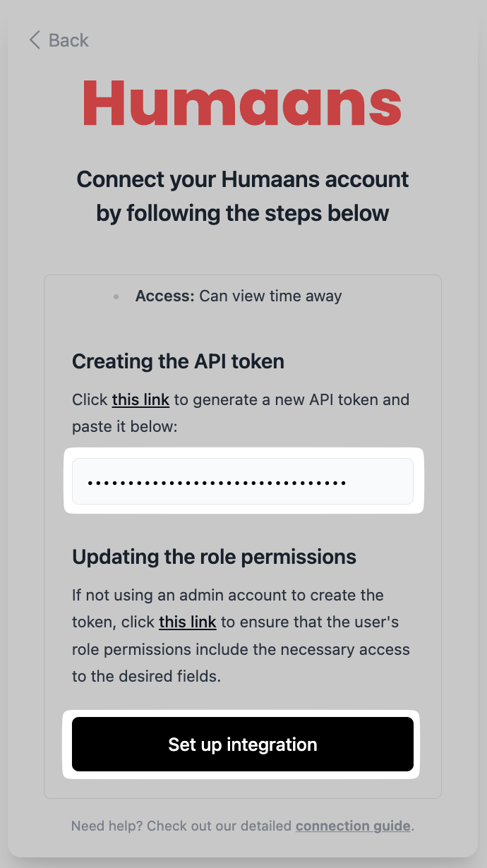Click the "paste it below:" instruction text
The height and width of the screenshot is (868, 487).
click(116, 426)
